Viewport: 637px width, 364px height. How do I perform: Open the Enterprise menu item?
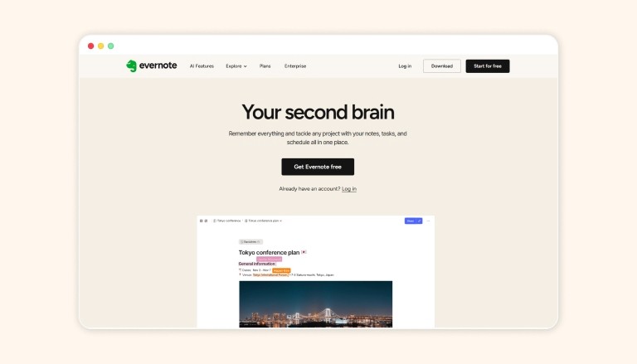[x=295, y=66]
